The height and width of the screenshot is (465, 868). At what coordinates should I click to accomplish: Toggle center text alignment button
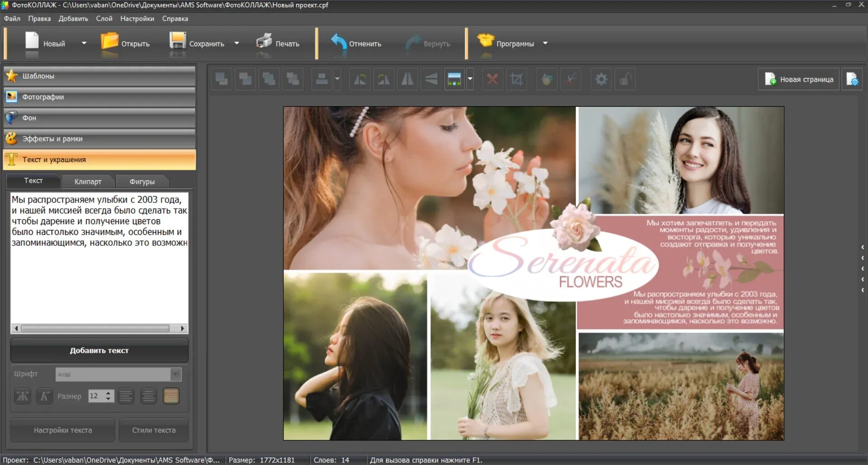148,396
